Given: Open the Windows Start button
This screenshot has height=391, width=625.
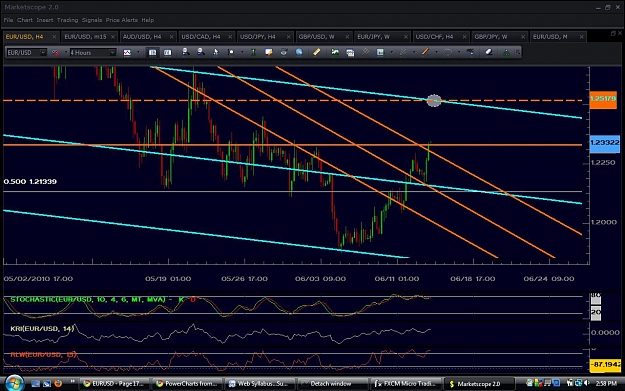Looking at the screenshot, I should click(x=14, y=383).
